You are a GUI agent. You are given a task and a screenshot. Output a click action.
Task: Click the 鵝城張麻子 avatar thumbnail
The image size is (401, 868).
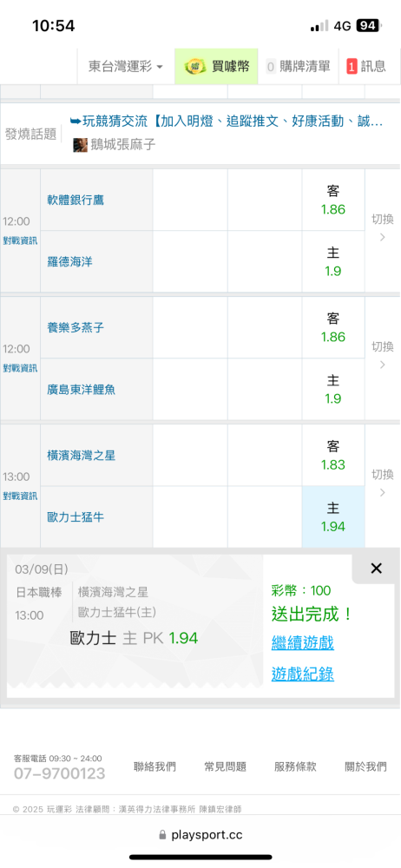(x=81, y=146)
